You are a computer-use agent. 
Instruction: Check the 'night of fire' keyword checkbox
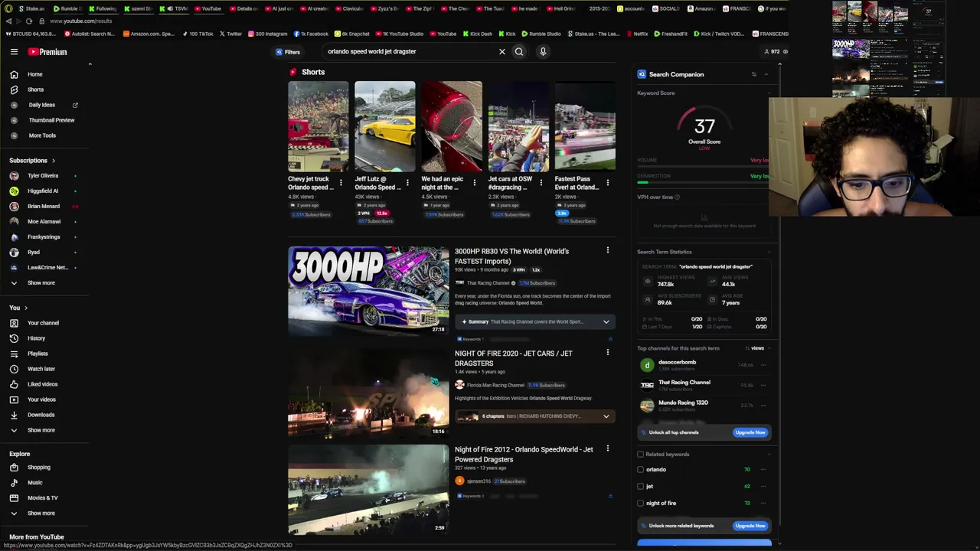640,504
